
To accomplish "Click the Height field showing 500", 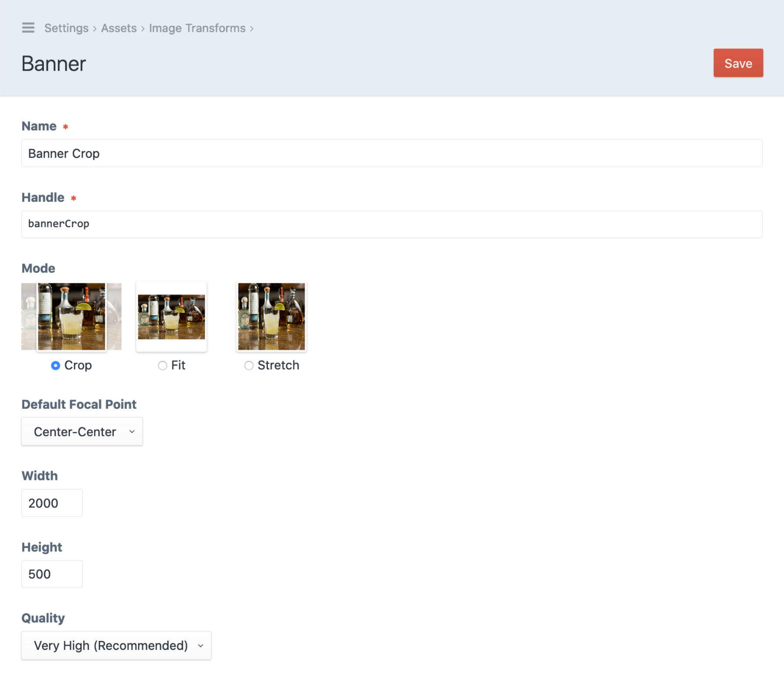I will coord(52,574).
